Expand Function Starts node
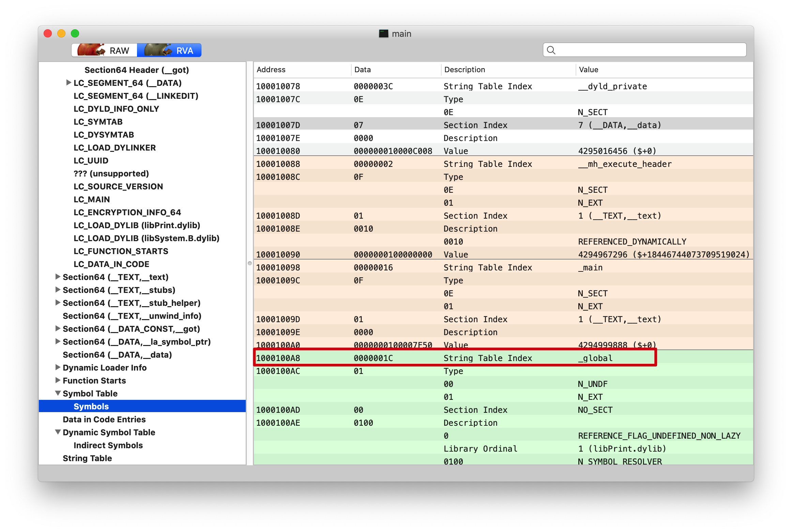The width and height of the screenshot is (792, 532). (58, 380)
